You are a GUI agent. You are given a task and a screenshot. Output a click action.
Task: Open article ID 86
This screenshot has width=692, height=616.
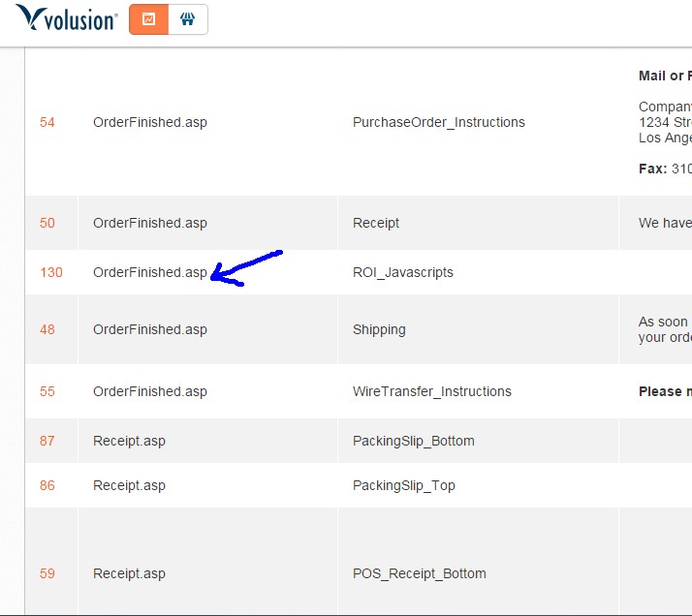(47, 485)
